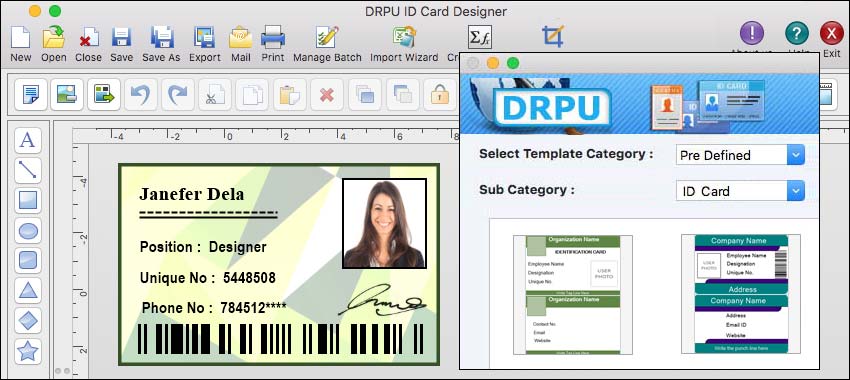Open the Select Template Category dropdown
Viewport: 850px width, 380px height.
coord(740,155)
